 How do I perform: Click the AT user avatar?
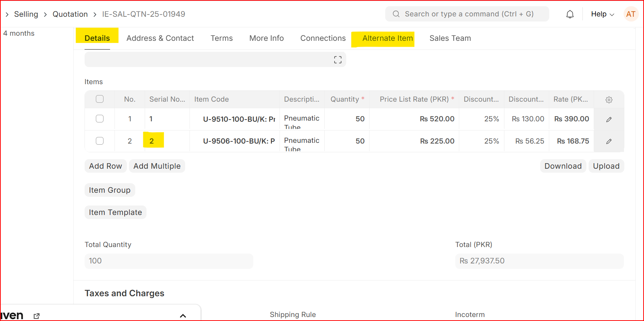pos(631,14)
